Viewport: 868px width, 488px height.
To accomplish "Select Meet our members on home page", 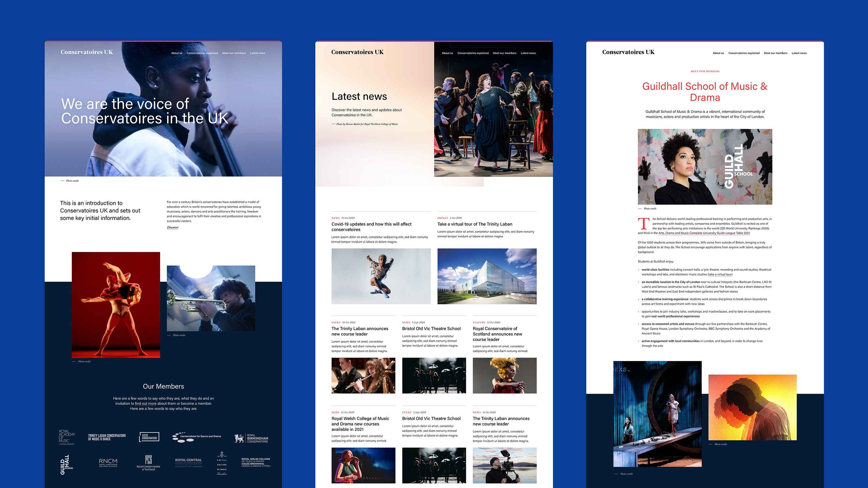I will pyautogui.click(x=234, y=53).
